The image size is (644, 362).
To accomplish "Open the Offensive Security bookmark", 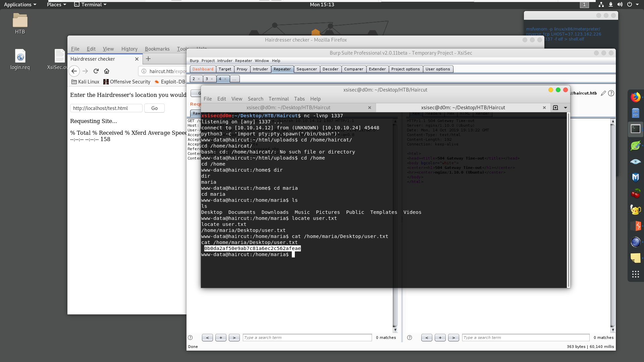I will (x=127, y=82).
